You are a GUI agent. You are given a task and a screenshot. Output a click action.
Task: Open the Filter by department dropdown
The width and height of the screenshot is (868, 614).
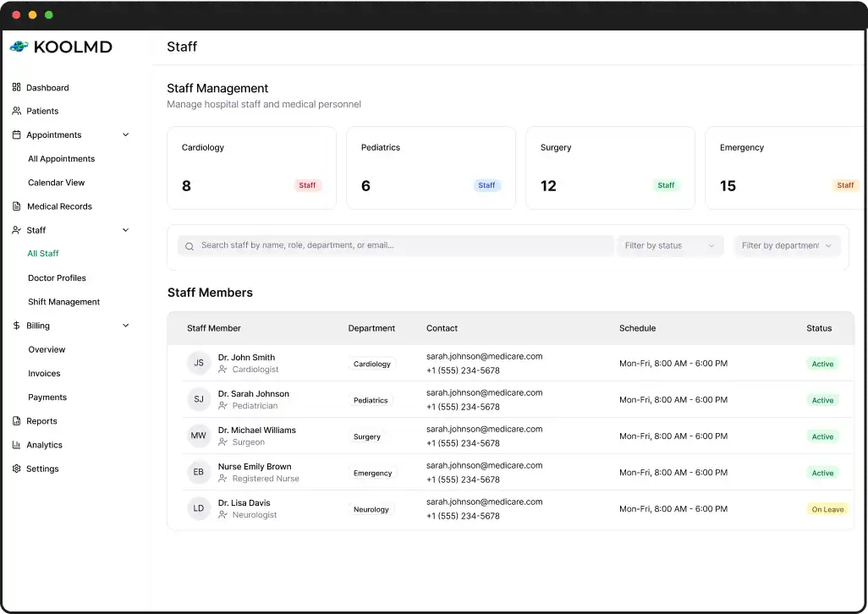(x=787, y=245)
